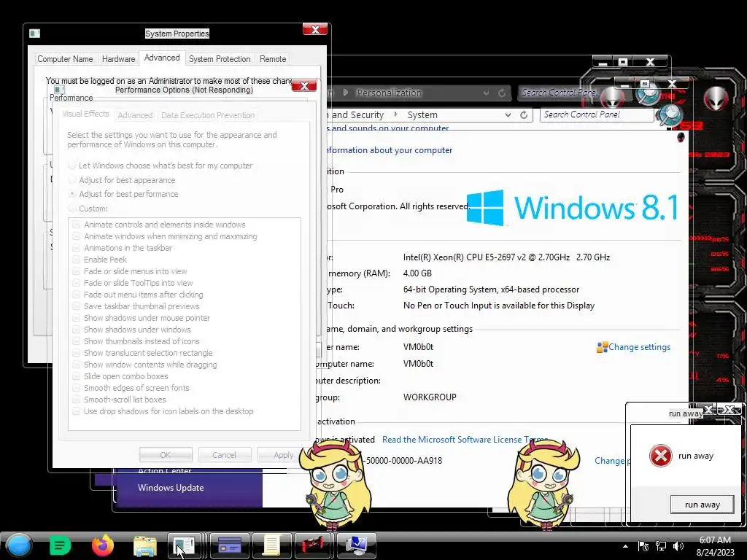Click OK in Performance Options
The image size is (747, 560).
(166, 455)
